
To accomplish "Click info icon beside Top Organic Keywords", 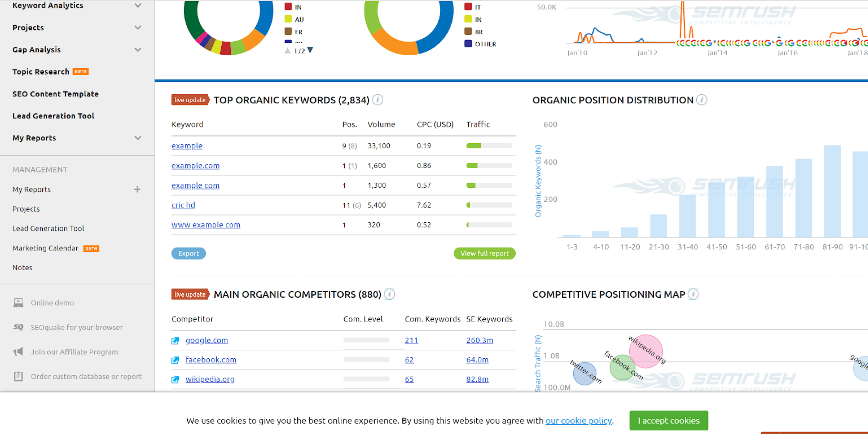I will 378,100.
